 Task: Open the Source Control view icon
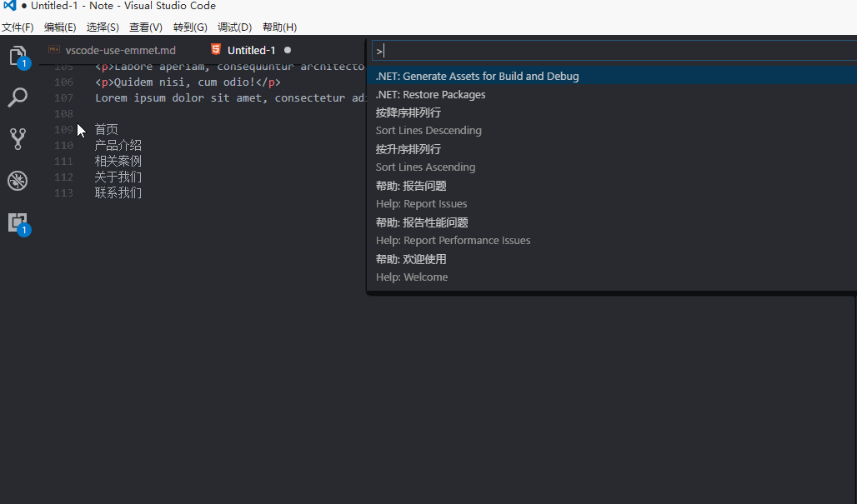[x=18, y=138]
